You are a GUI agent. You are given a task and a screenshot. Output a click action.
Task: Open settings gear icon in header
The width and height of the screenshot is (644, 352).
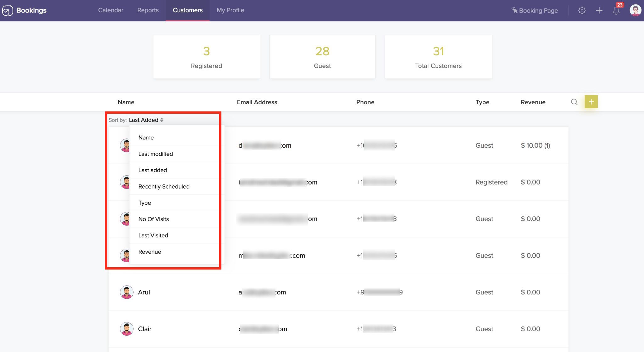(582, 10)
